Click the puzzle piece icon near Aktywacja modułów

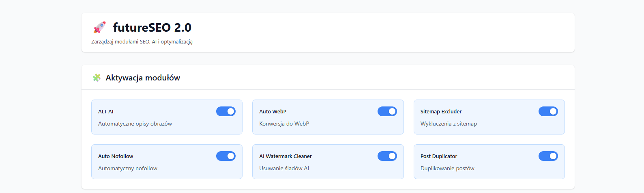tap(97, 78)
